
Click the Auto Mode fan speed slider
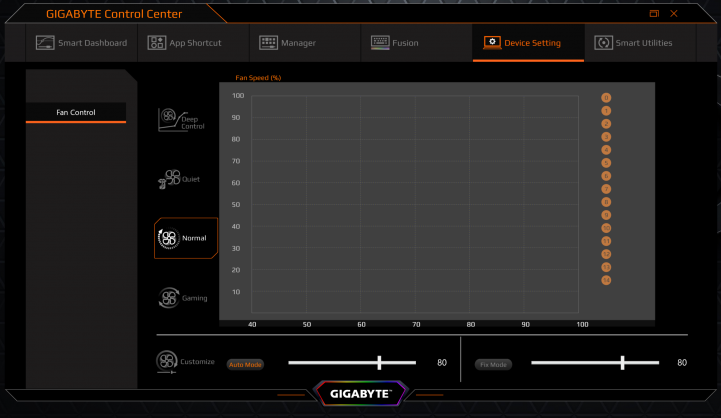click(352, 363)
